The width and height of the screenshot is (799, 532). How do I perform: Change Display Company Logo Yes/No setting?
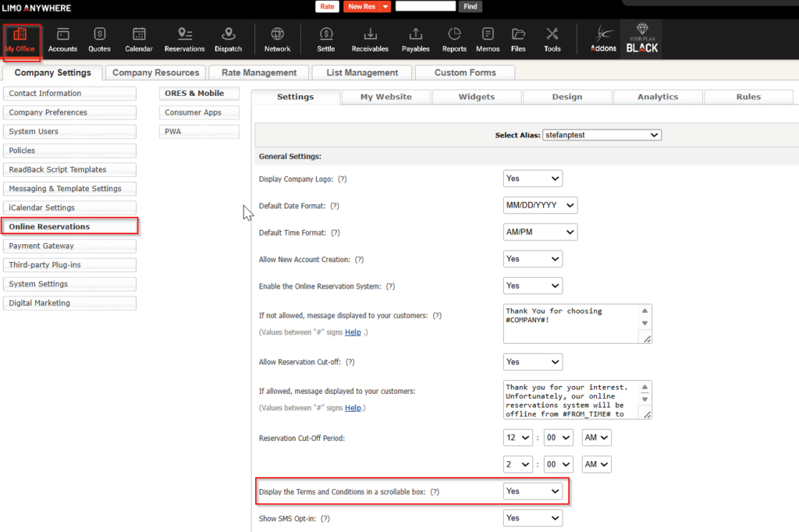click(532, 179)
